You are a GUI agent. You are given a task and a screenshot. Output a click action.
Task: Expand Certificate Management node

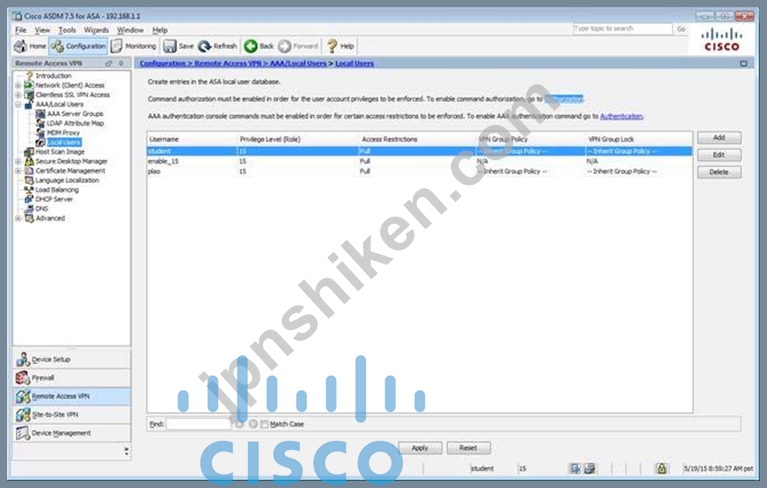point(18,171)
